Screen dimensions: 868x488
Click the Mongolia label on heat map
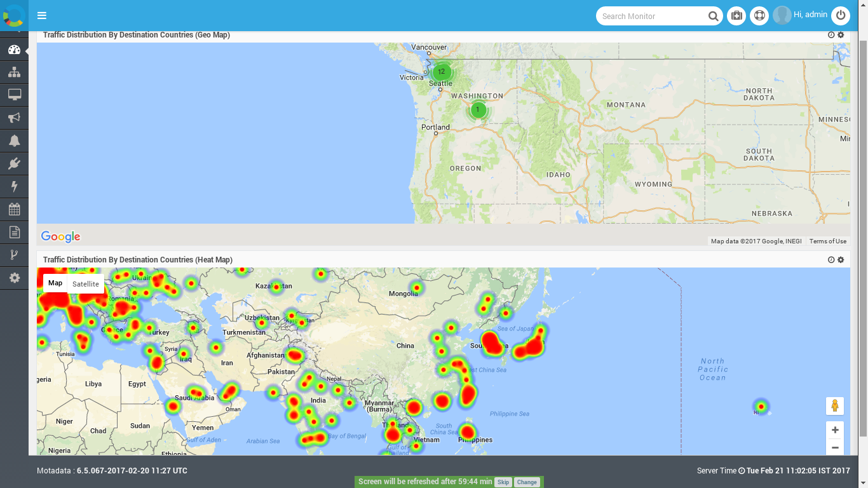click(x=403, y=294)
